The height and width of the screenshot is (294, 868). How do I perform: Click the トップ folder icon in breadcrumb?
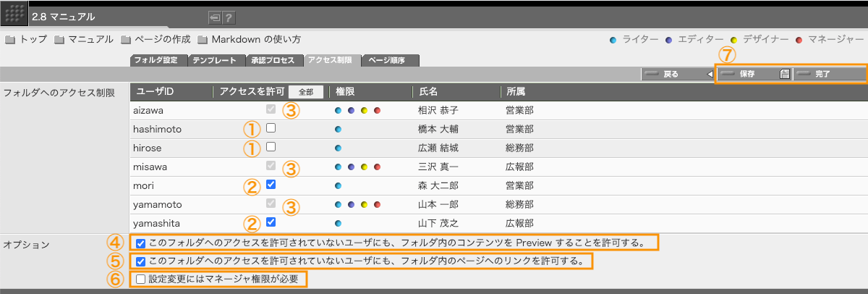pos(10,40)
